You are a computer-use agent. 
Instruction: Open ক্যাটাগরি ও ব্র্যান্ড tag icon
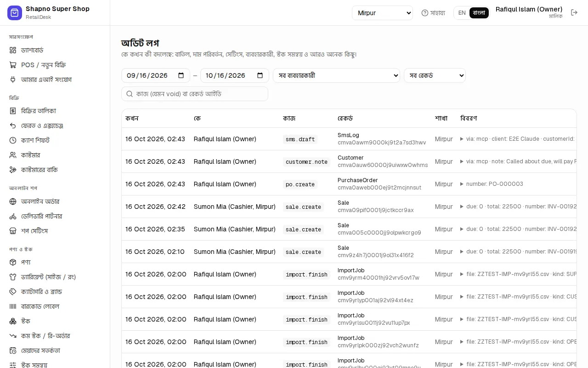coord(13,292)
